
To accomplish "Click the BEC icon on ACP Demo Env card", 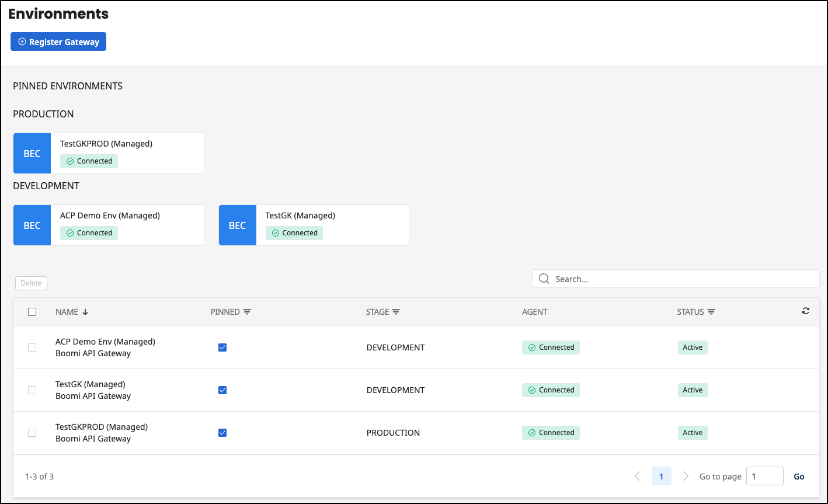I will [x=32, y=225].
